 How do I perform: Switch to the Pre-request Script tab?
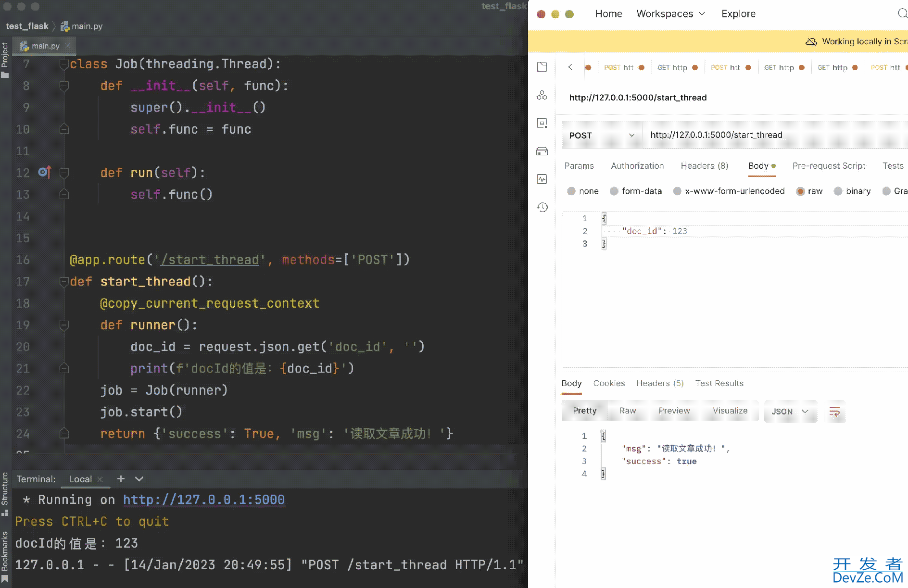(829, 166)
